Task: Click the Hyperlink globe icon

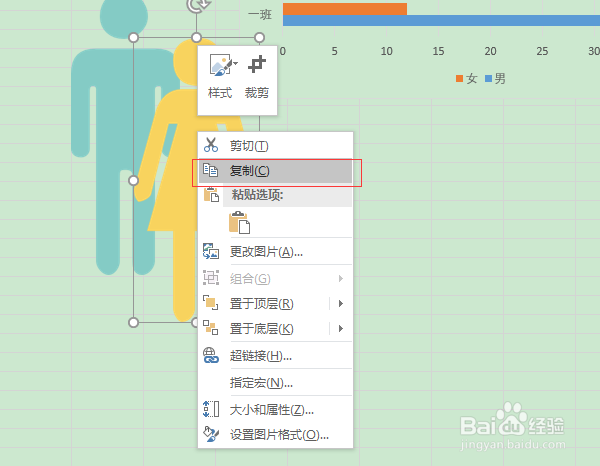Action: pyautogui.click(x=210, y=355)
